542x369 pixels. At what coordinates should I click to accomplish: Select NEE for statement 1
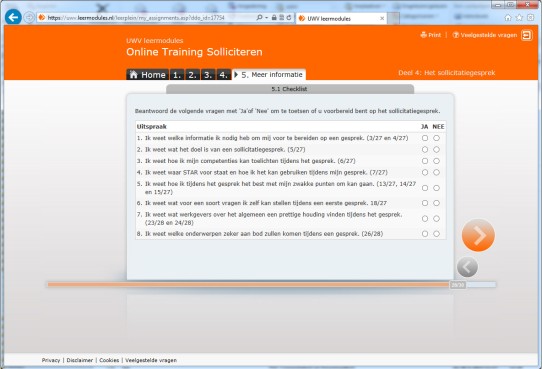click(437, 138)
